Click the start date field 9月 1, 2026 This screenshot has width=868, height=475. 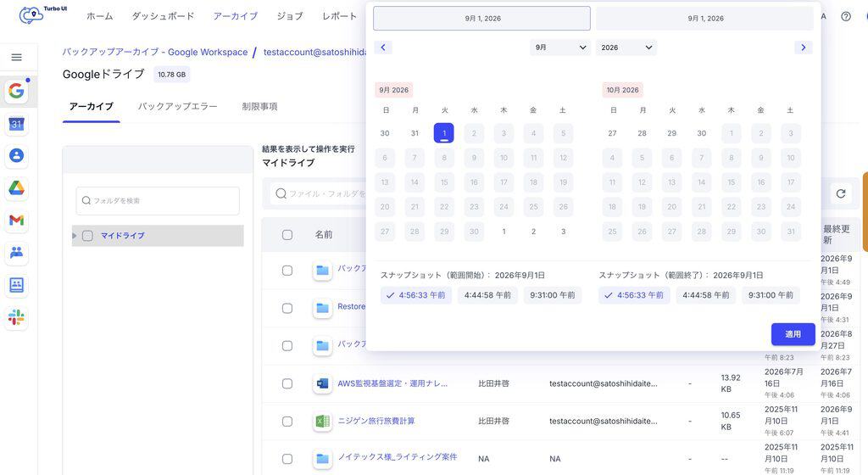[481, 19]
